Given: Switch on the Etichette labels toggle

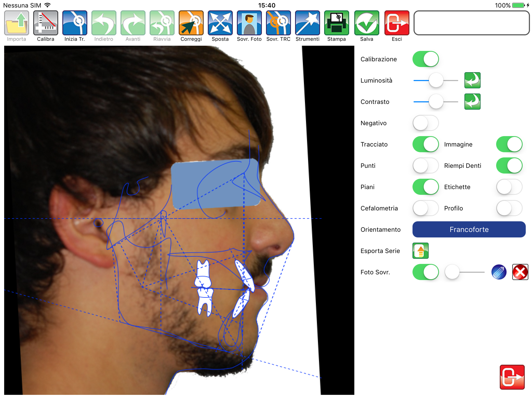Looking at the screenshot, I should point(509,187).
